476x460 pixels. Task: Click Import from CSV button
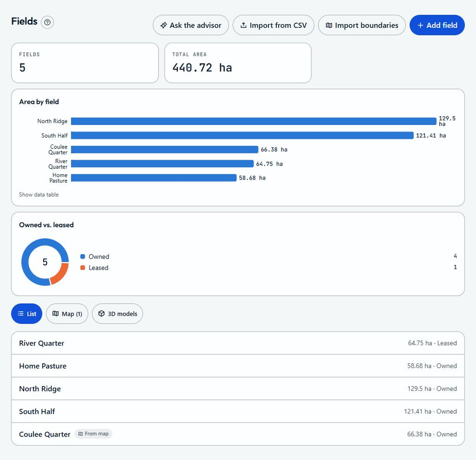(x=273, y=25)
